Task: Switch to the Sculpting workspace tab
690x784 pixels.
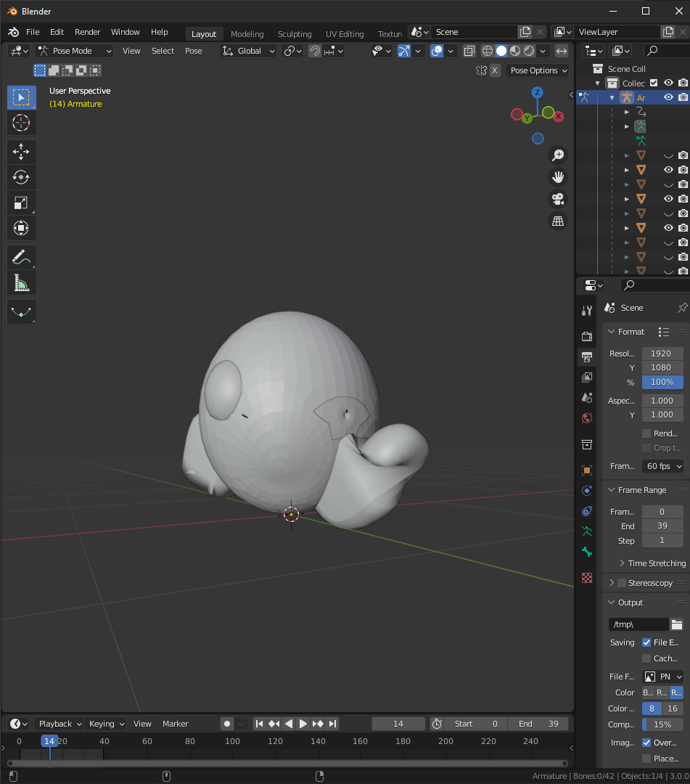Action: tap(295, 34)
